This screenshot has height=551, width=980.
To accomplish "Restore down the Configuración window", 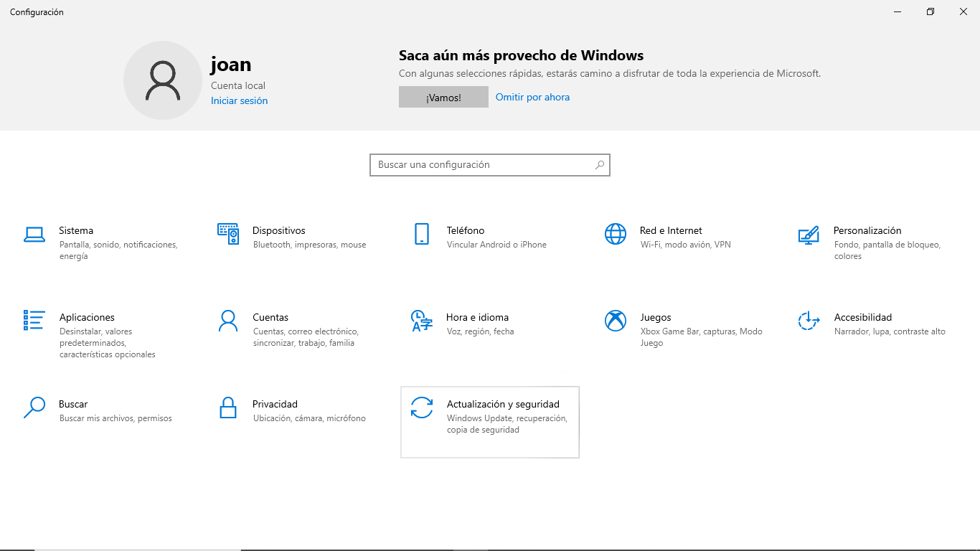I will [930, 11].
